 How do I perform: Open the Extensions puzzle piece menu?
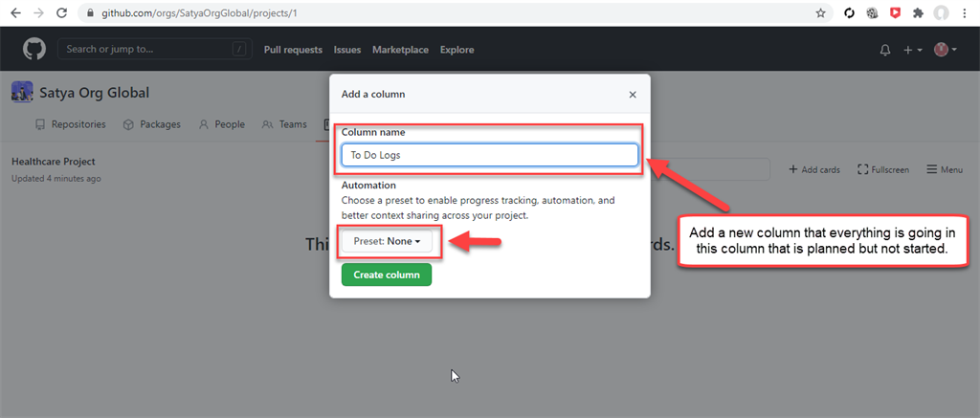point(918,13)
